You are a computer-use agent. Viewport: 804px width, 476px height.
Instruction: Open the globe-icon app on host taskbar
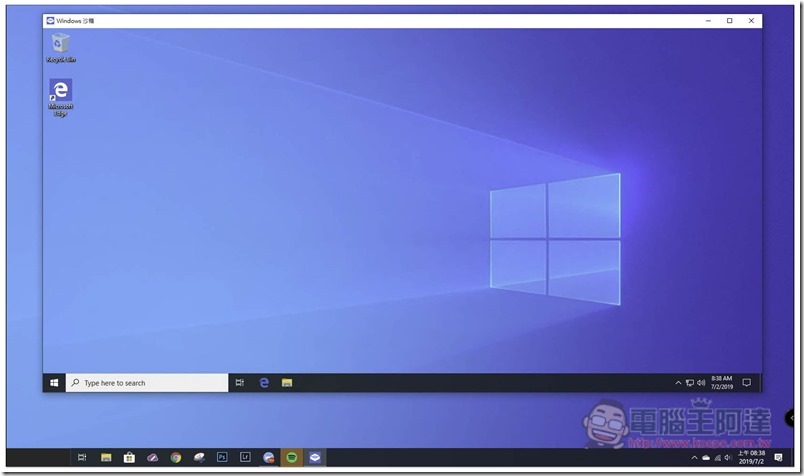[268, 457]
